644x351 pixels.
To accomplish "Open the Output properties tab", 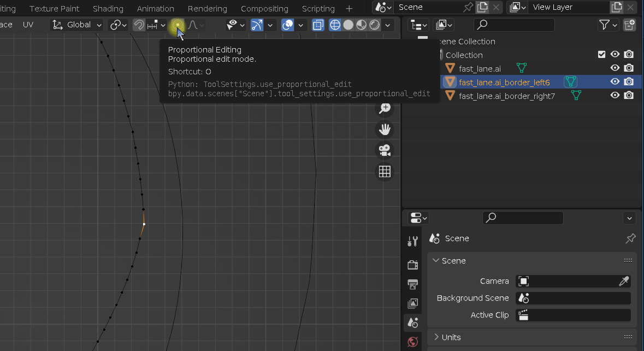I will click(413, 284).
